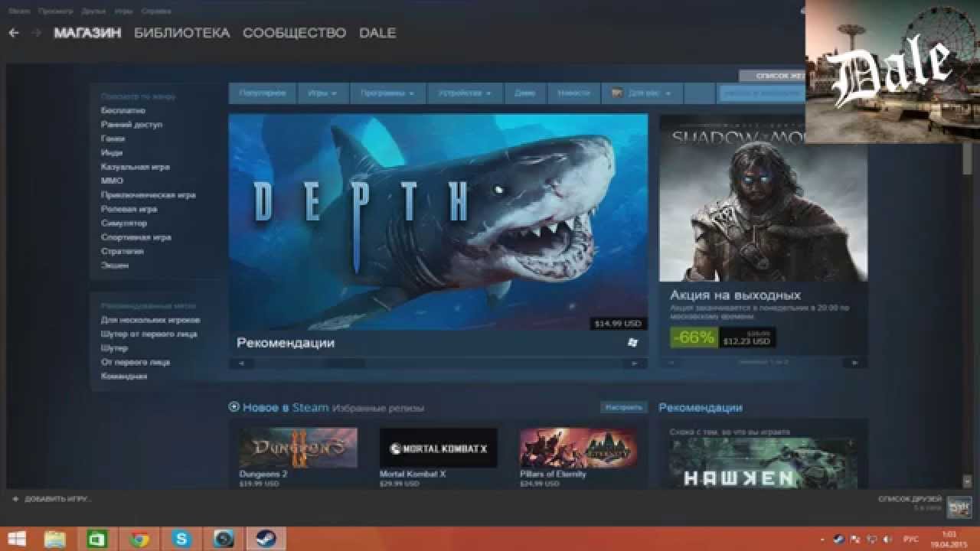Open the СПИСОК ЖЕЛАЕМОГО button

click(x=772, y=76)
